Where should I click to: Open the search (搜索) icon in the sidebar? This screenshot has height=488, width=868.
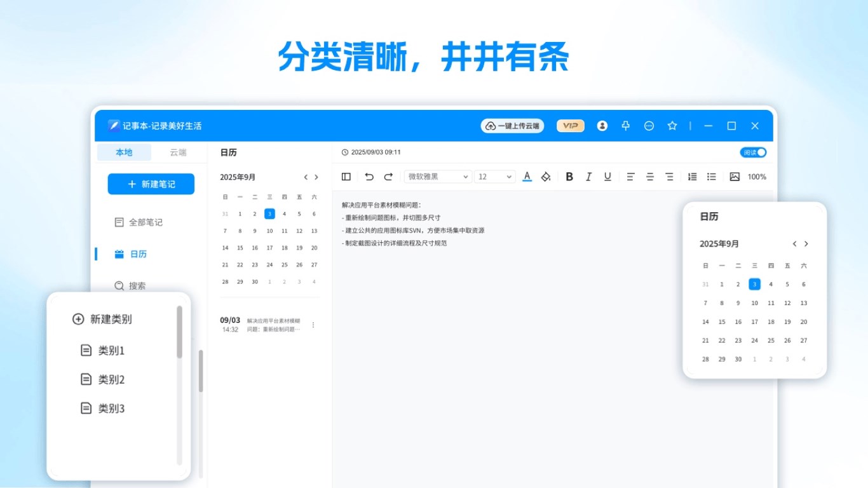[x=119, y=286]
